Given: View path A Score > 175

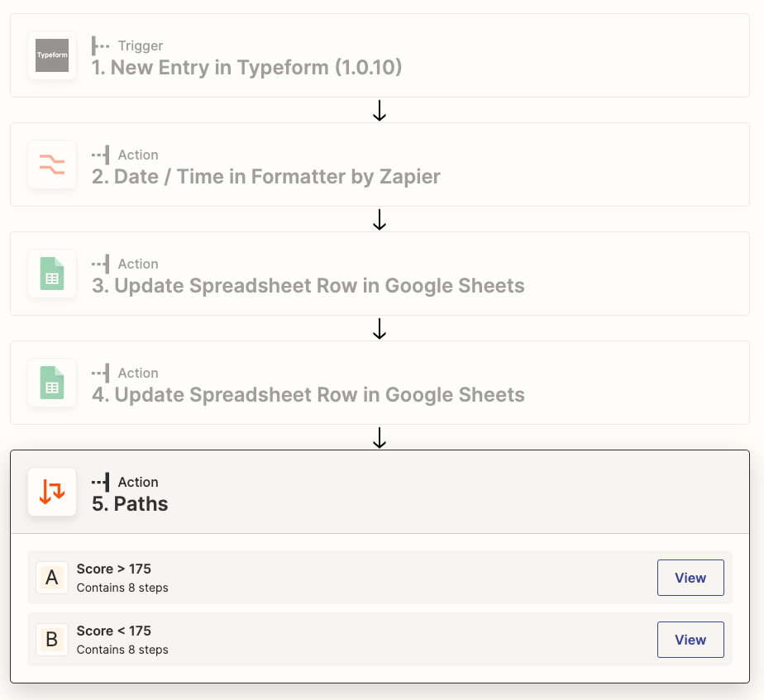Looking at the screenshot, I should click(690, 578).
